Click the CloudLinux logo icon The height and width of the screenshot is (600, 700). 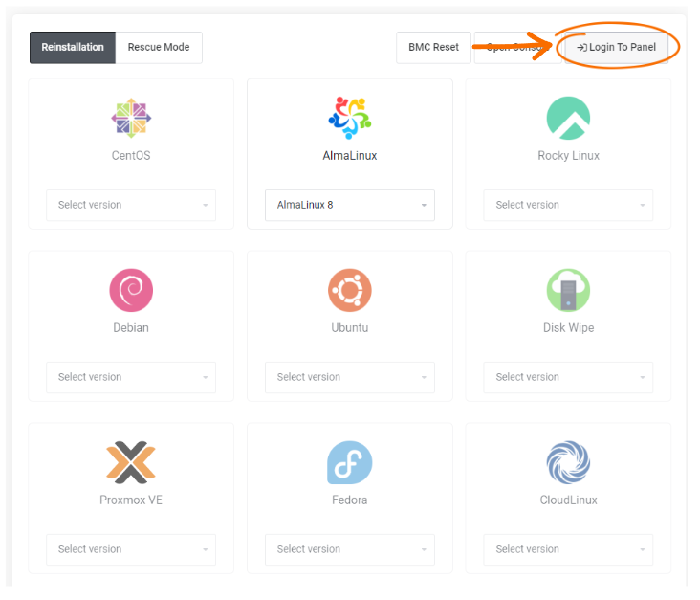[568, 462]
